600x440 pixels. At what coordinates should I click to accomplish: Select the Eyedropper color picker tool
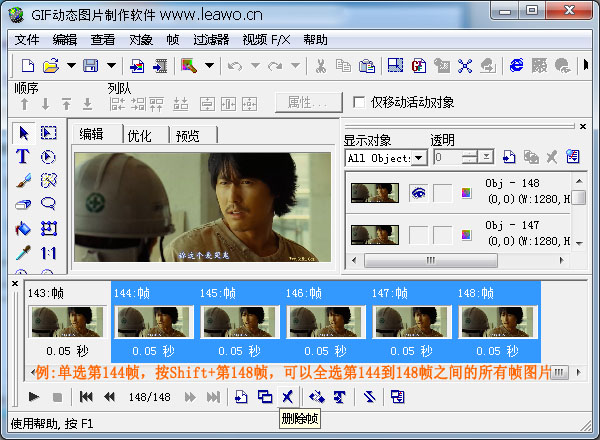pyautogui.click(x=23, y=253)
